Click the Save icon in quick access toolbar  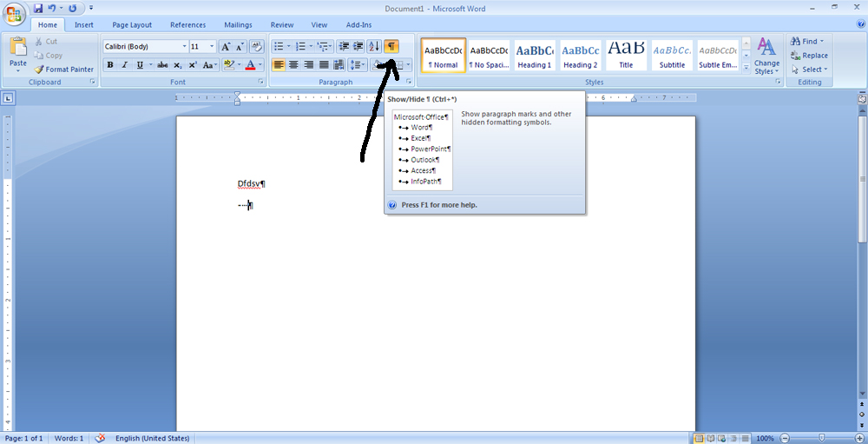38,9
